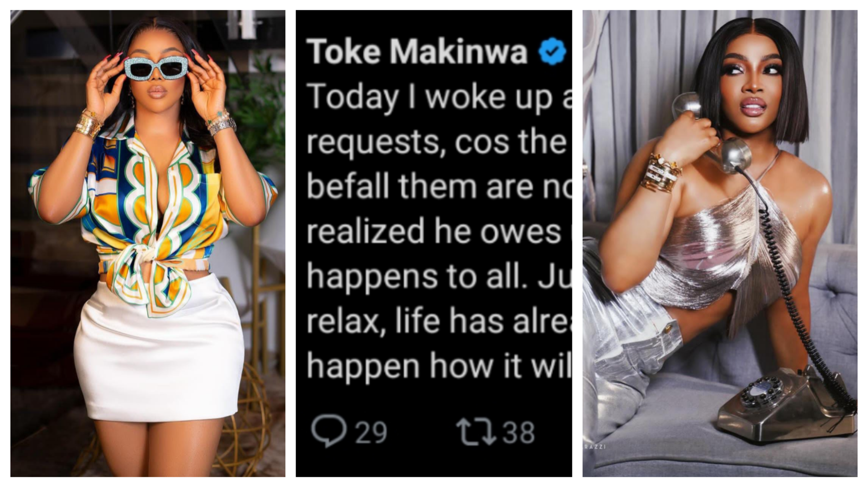Select the reply count 29

(371, 432)
